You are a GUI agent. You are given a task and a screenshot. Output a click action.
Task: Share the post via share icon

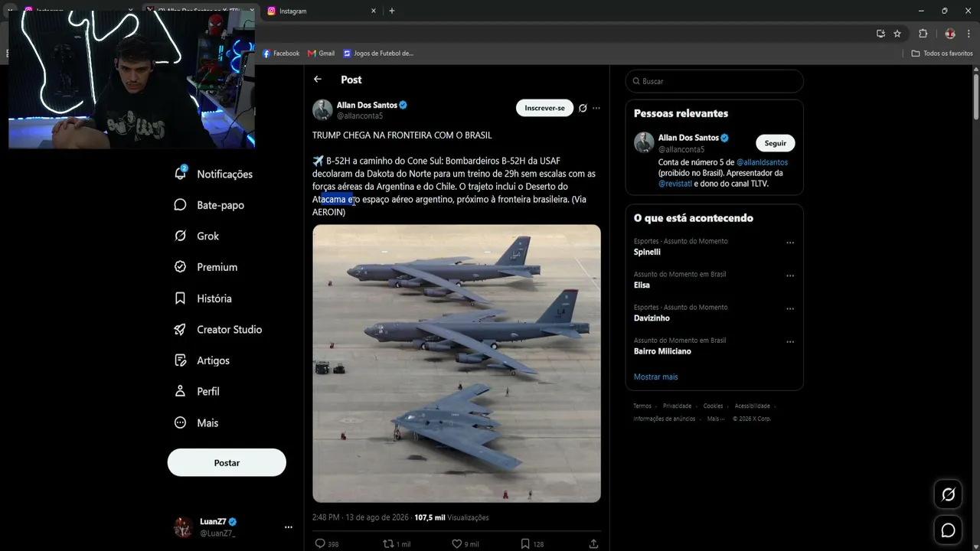coord(593,543)
